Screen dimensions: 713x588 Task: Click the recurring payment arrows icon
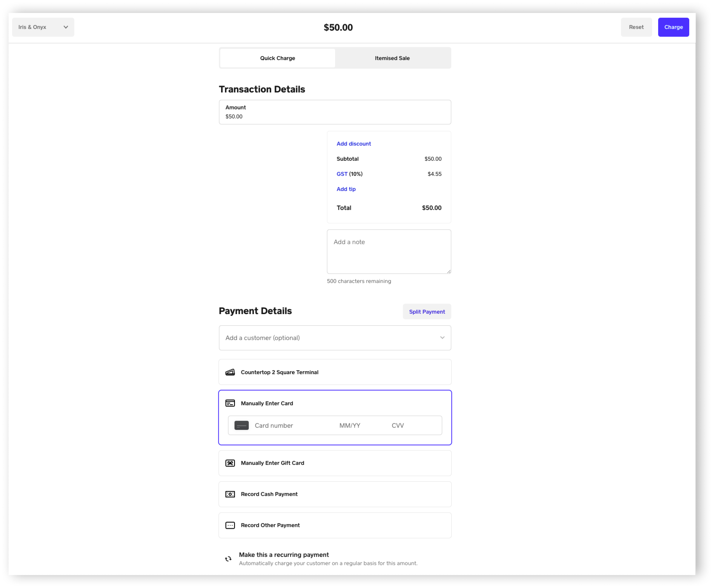[x=228, y=559]
